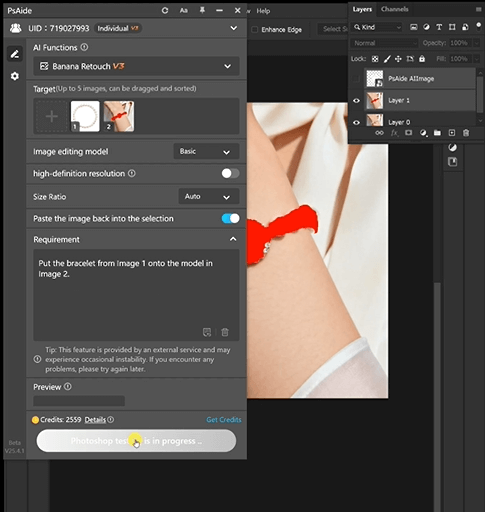This screenshot has width=485, height=512.
Task: Toggle high-definition resolution switch
Action: pos(230,173)
